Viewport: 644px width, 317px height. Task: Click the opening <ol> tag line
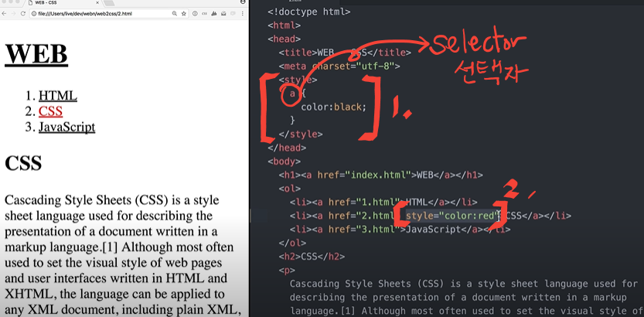290,189
